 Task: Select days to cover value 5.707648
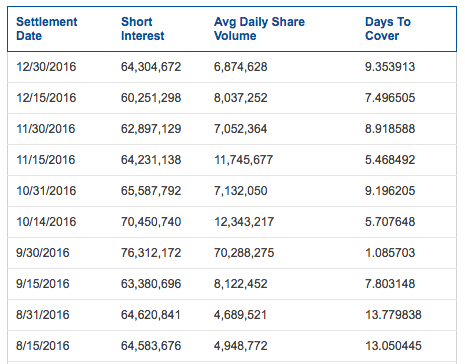click(390, 222)
